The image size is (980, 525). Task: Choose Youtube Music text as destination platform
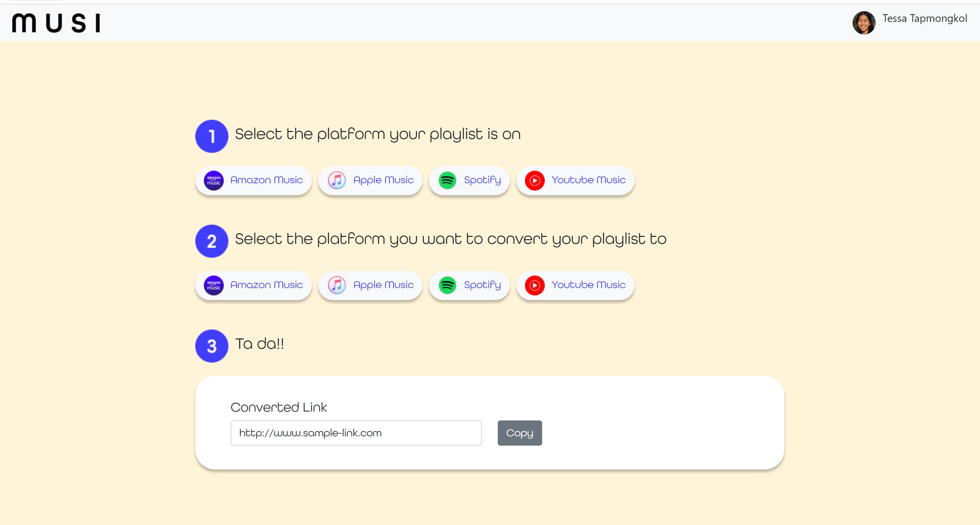(588, 285)
